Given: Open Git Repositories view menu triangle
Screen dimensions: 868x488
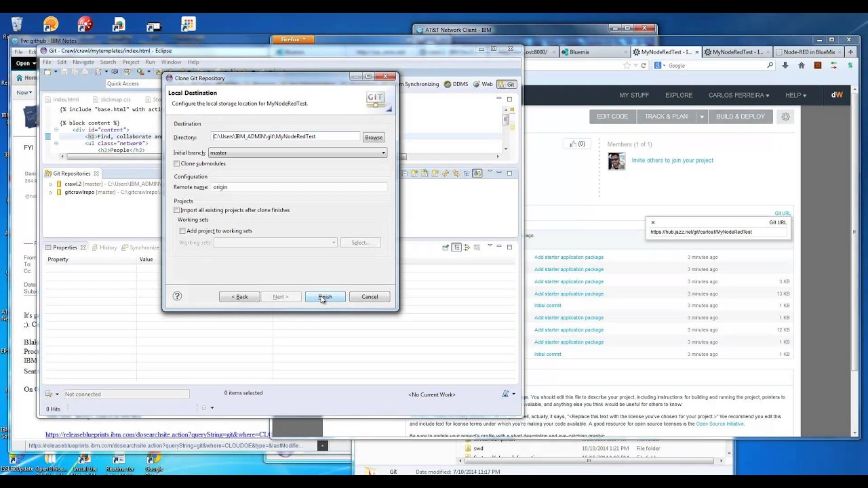Looking at the screenshot, I should tap(489, 173).
